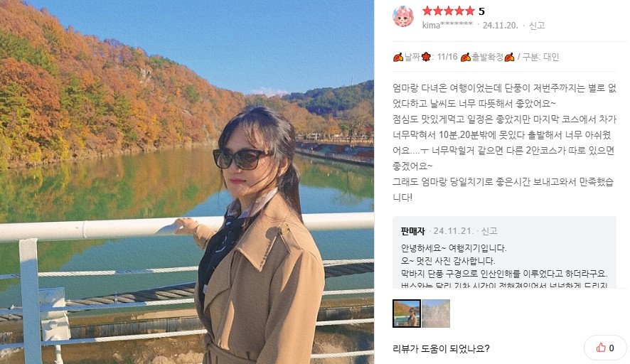630x364 pixels.
Task: Select the first autumn lake photo thumbnail
Action: pyautogui.click(x=407, y=314)
